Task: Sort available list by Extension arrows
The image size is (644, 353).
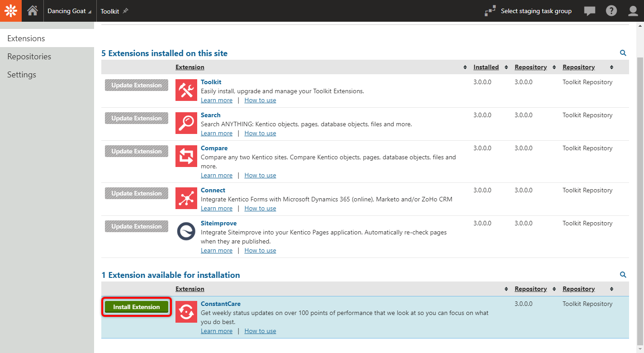Action: coord(506,289)
